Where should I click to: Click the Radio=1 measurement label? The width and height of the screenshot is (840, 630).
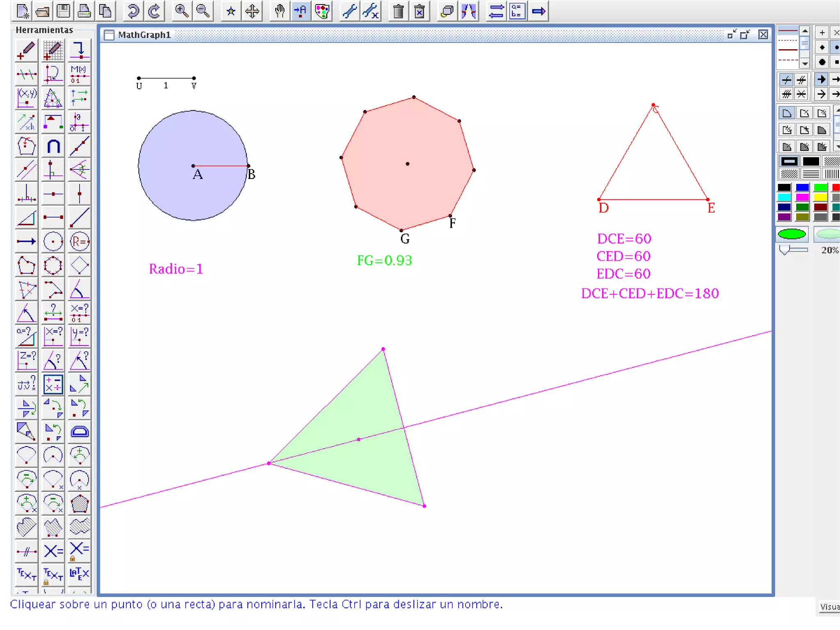(176, 269)
